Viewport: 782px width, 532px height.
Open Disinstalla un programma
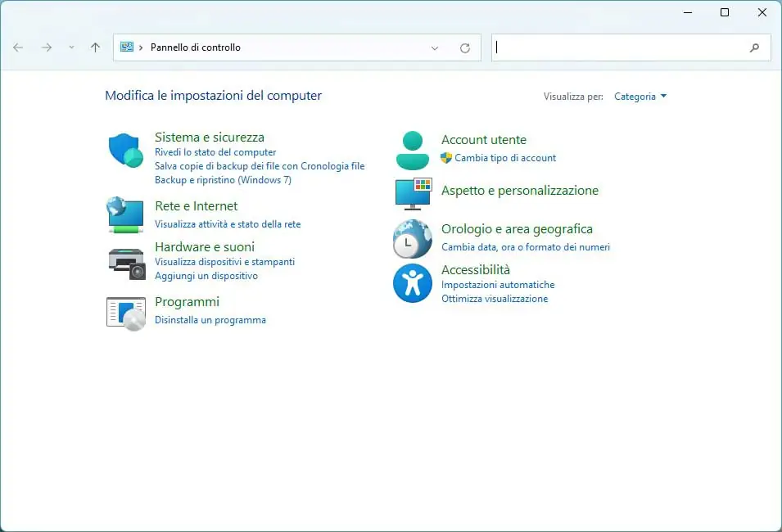pos(210,320)
